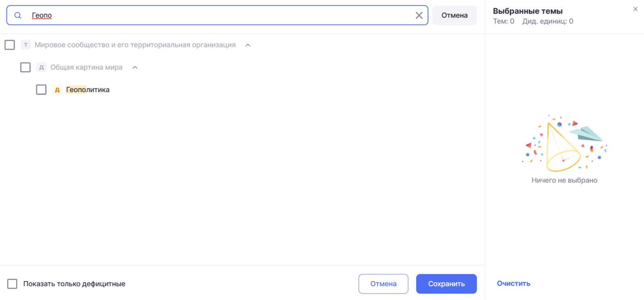
Task: Check the Общая картина мира checkbox
Action: [25, 67]
